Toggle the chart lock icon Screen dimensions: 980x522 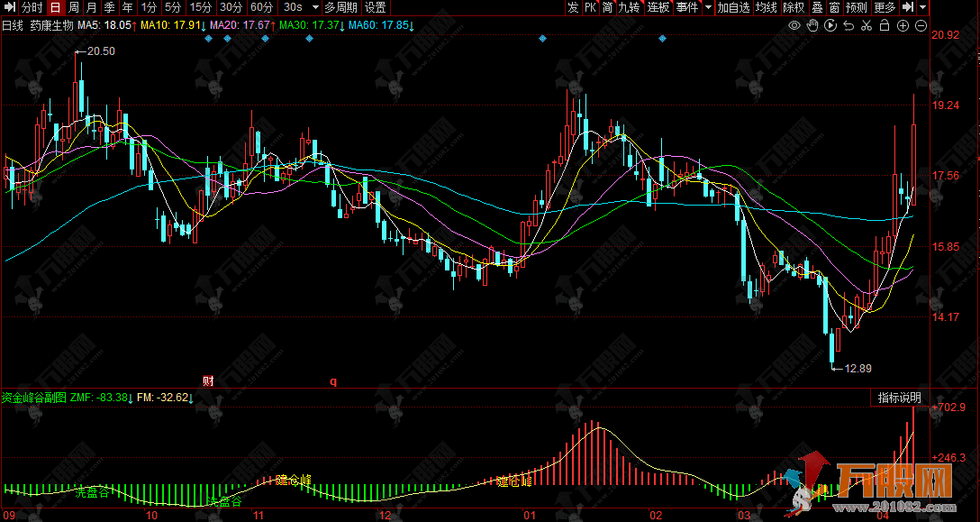(885, 25)
